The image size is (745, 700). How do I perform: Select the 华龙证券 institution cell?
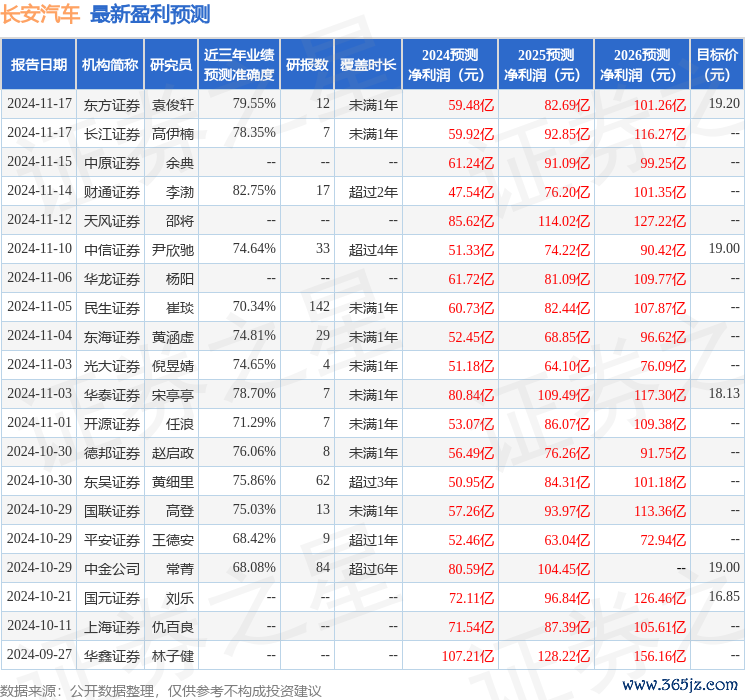click(112, 278)
